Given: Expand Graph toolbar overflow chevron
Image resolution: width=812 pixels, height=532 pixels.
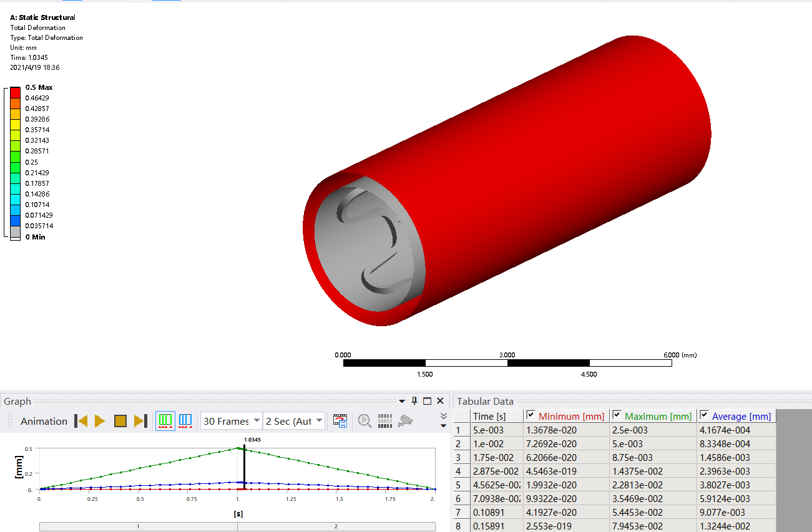Looking at the screenshot, I should 444,416.
